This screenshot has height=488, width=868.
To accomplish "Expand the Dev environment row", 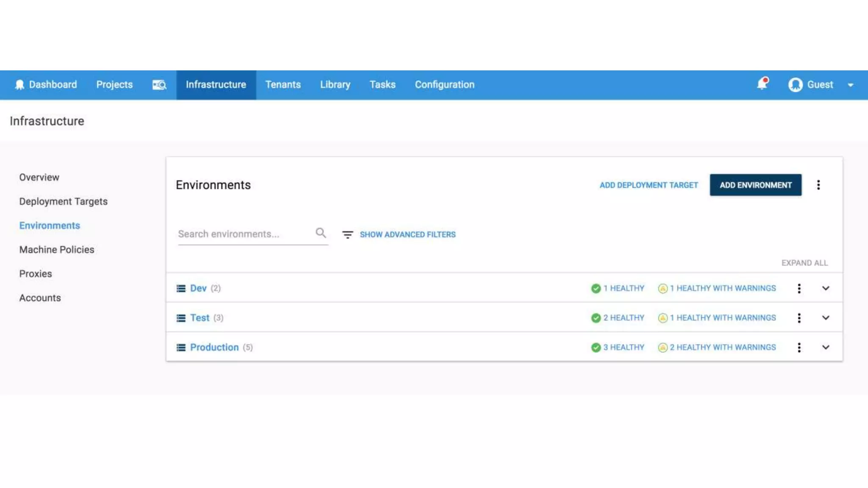I will pyautogui.click(x=826, y=288).
